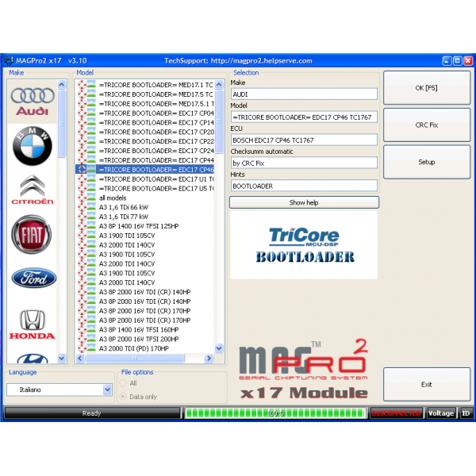Click the TechSupport URL in title bar
476x476 pixels.
[x=261, y=61]
